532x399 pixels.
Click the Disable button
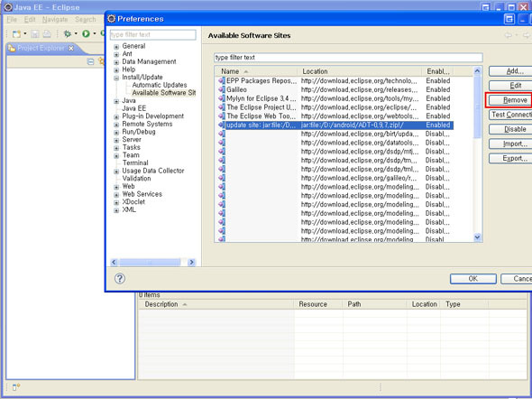510,129
